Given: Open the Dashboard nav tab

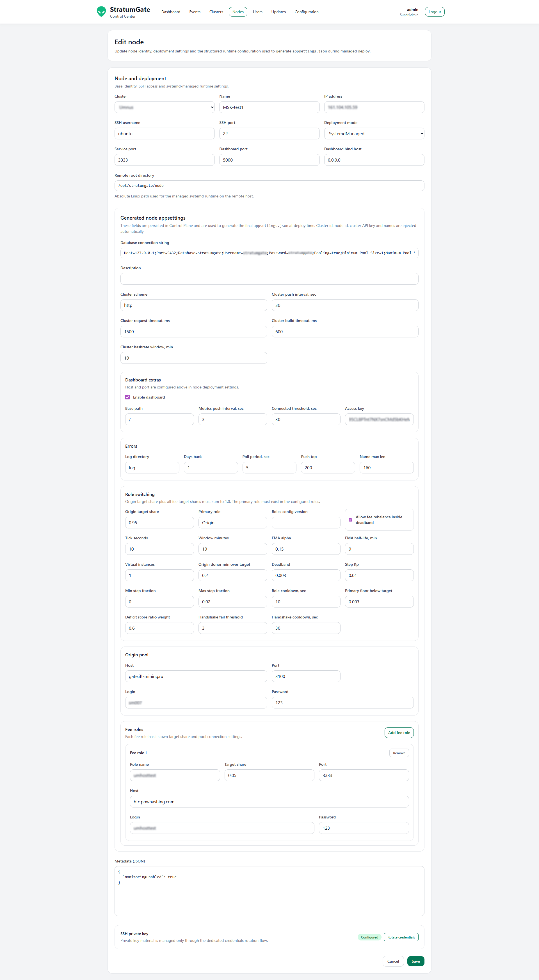Looking at the screenshot, I should click(x=170, y=12).
